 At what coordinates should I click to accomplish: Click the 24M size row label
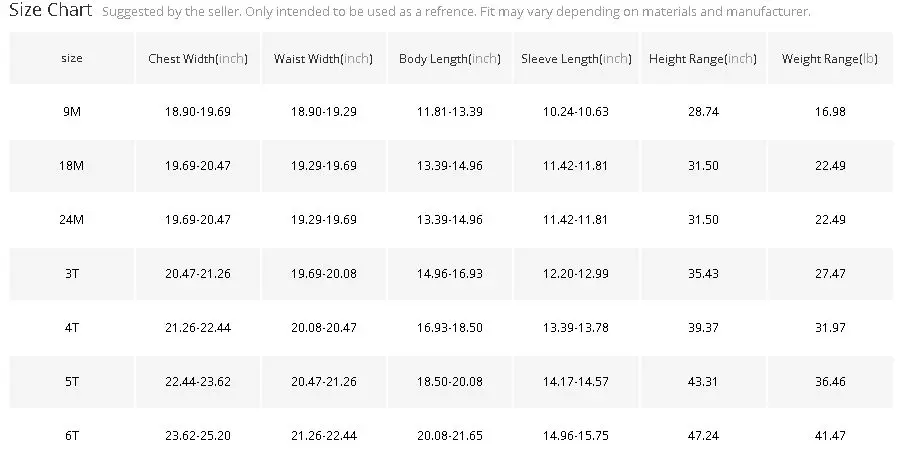[x=71, y=220]
